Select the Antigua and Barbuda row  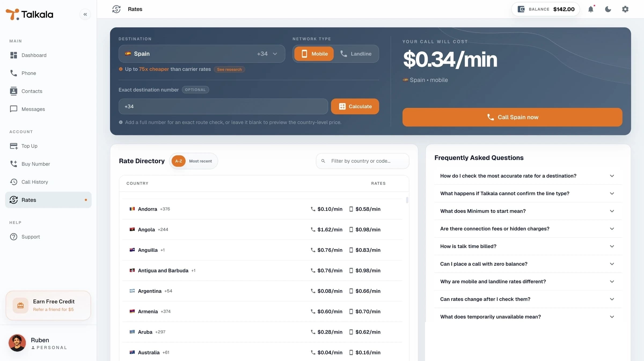tap(262, 270)
